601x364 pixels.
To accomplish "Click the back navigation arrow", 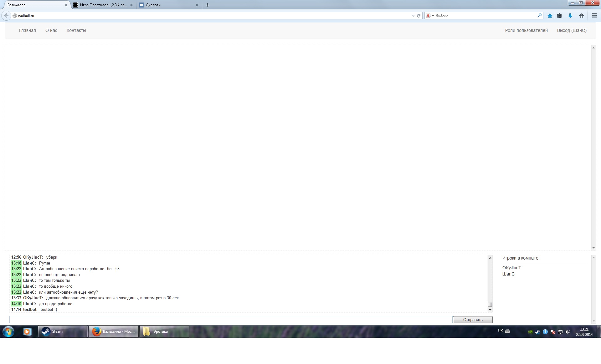I will (x=6, y=16).
